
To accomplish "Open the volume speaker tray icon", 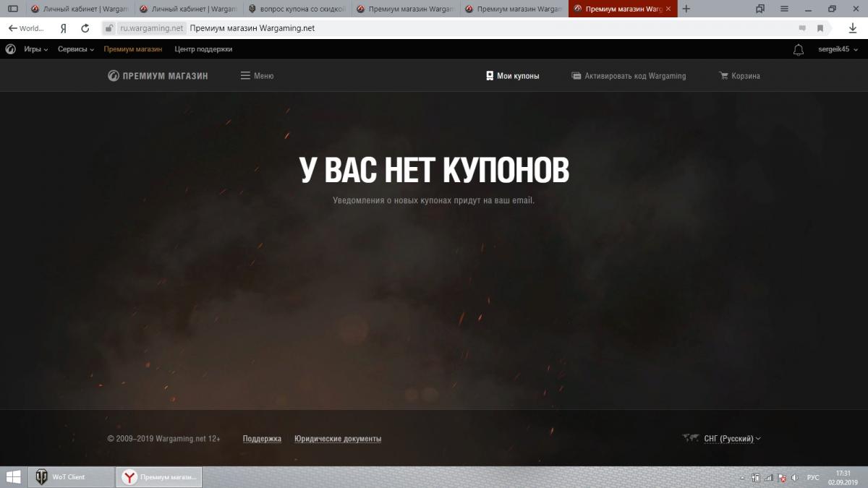I will (x=795, y=478).
